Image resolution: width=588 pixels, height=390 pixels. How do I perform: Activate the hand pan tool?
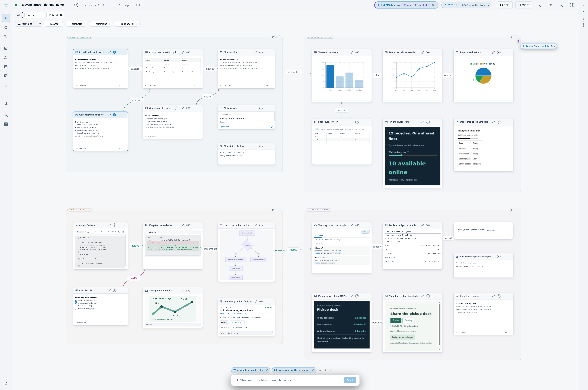click(6, 27)
